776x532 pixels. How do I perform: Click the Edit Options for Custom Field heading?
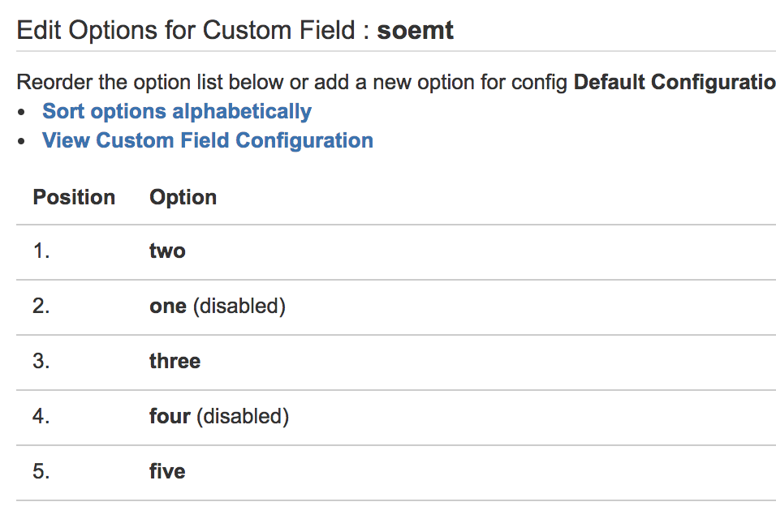click(x=193, y=31)
